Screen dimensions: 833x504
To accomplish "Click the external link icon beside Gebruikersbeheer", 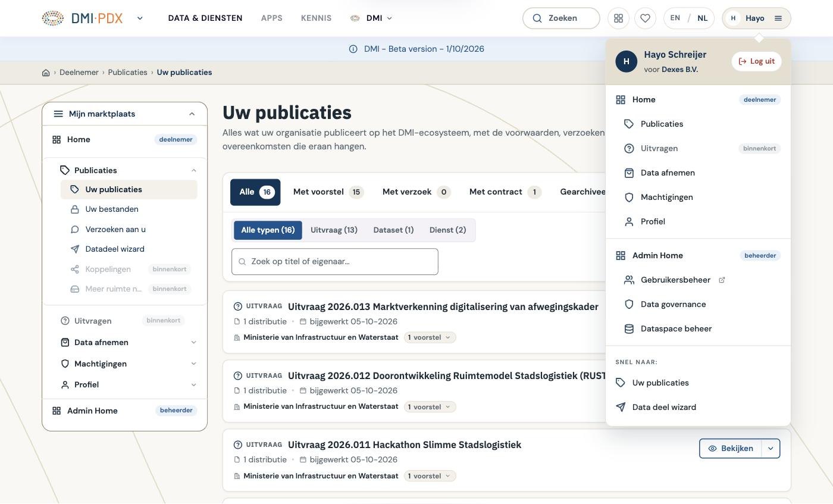I will pyautogui.click(x=722, y=280).
